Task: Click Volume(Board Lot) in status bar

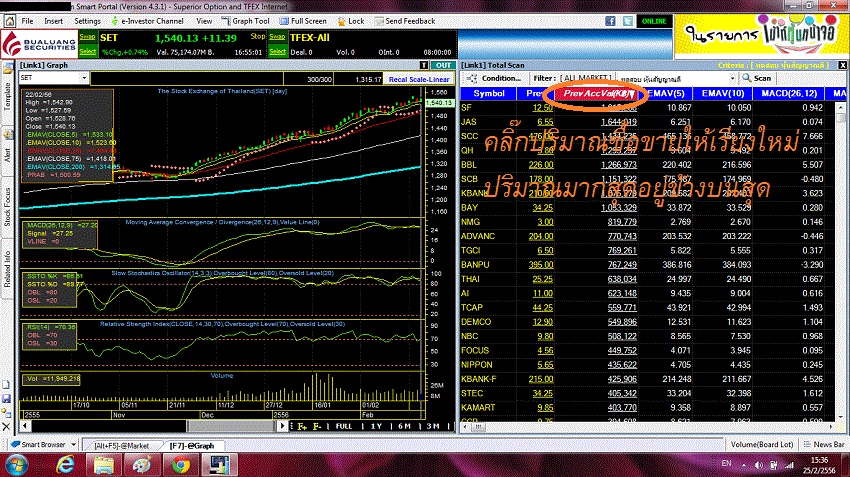Action: tap(762, 444)
